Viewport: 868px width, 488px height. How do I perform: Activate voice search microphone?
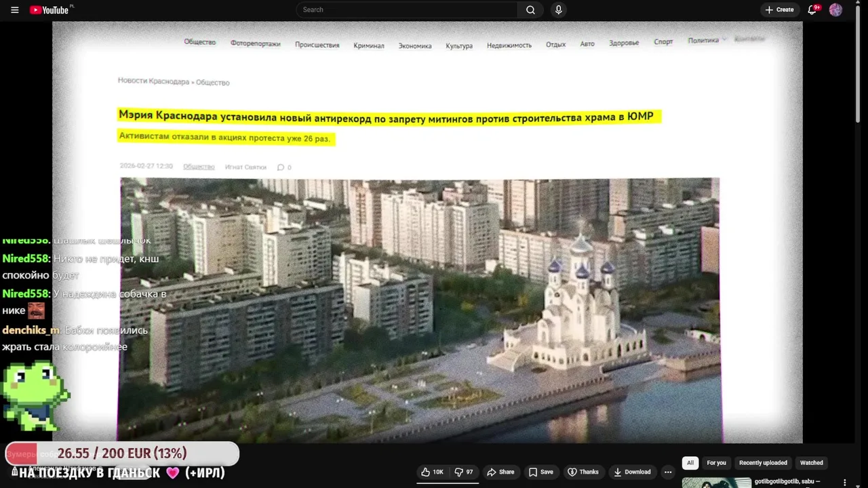(558, 9)
